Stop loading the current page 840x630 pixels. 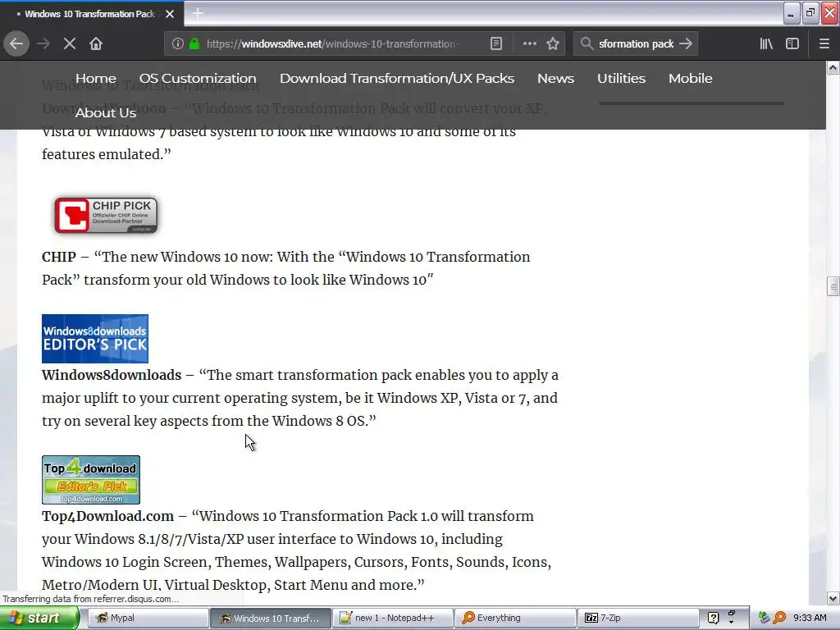coord(69,43)
